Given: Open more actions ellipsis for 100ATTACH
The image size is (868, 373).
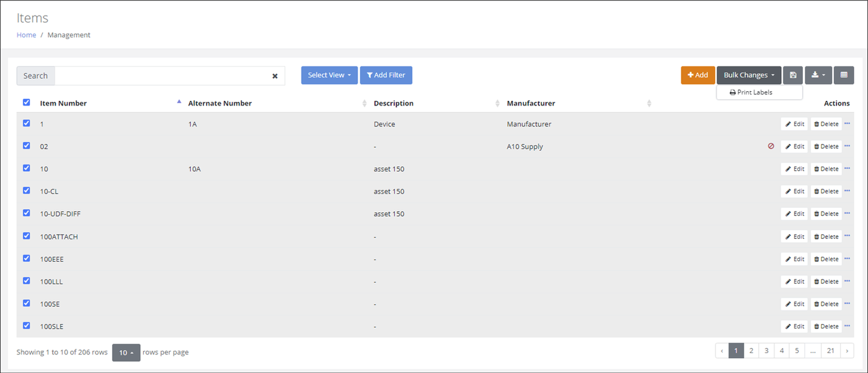Looking at the screenshot, I should (847, 236).
